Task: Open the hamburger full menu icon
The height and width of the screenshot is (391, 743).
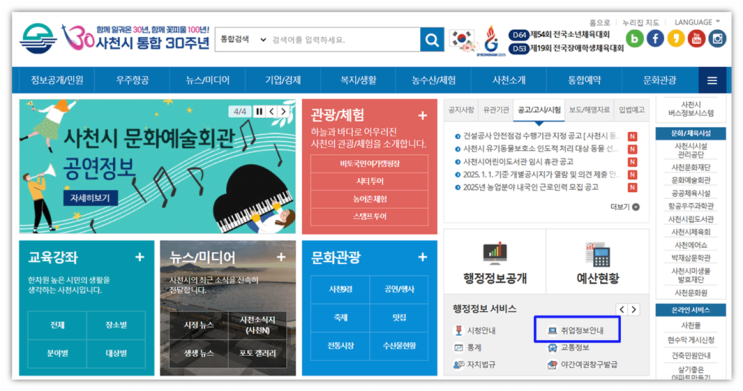Action: 712,81
